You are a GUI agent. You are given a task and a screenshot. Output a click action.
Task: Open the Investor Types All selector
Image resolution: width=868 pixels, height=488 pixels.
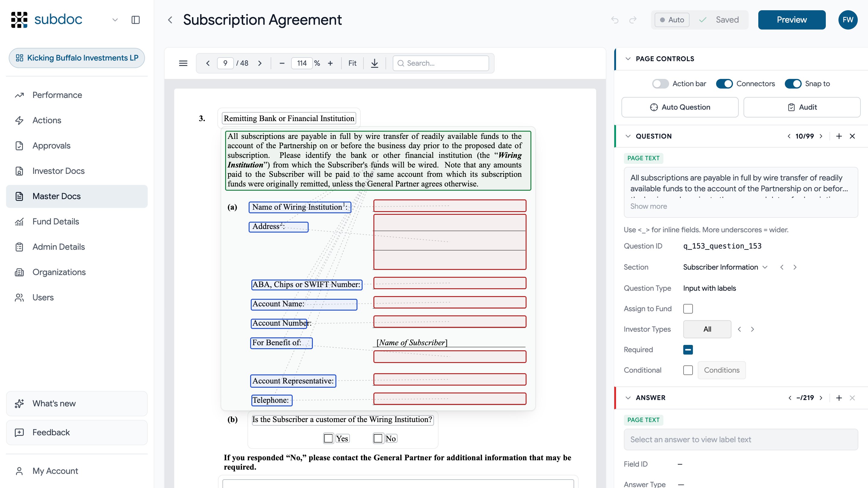click(707, 329)
